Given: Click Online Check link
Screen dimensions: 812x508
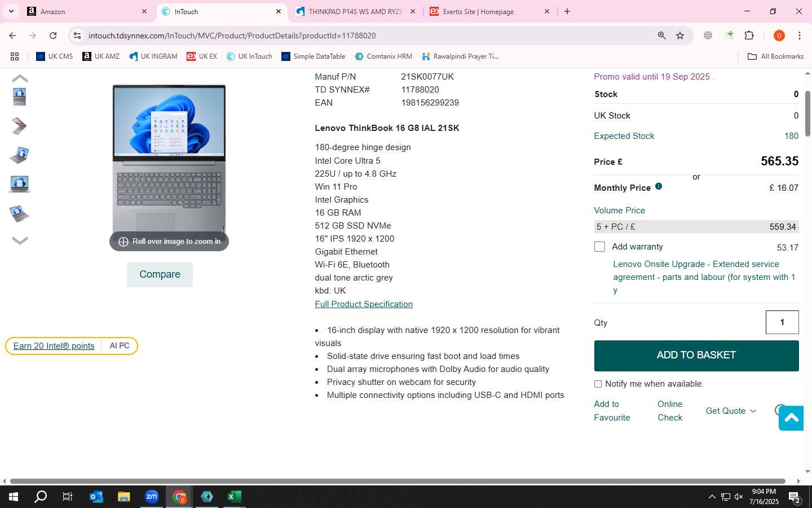Looking at the screenshot, I should 670,411.
